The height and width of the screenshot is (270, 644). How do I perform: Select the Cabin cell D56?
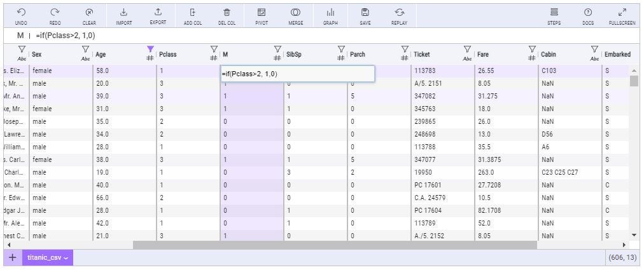(x=570, y=134)
